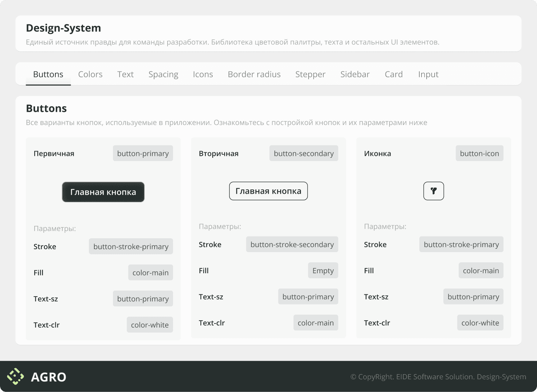Switch to the Stepper tab

click(310, 74)
